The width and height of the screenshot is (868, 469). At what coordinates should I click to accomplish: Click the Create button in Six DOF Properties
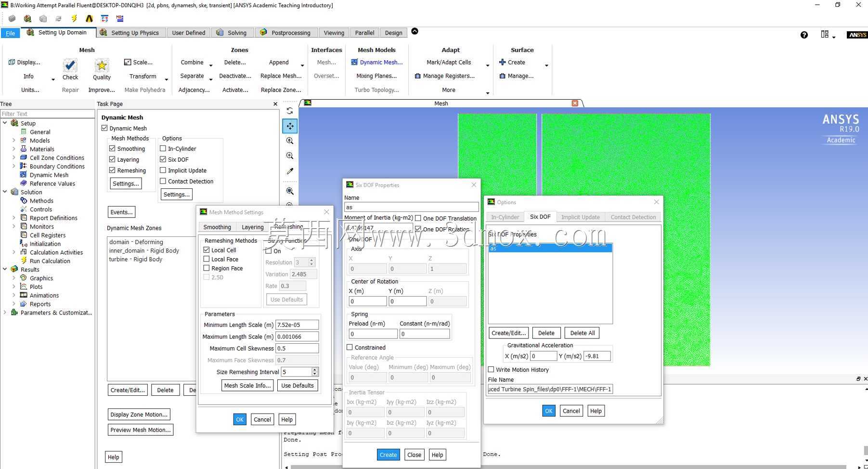(388, 455)
